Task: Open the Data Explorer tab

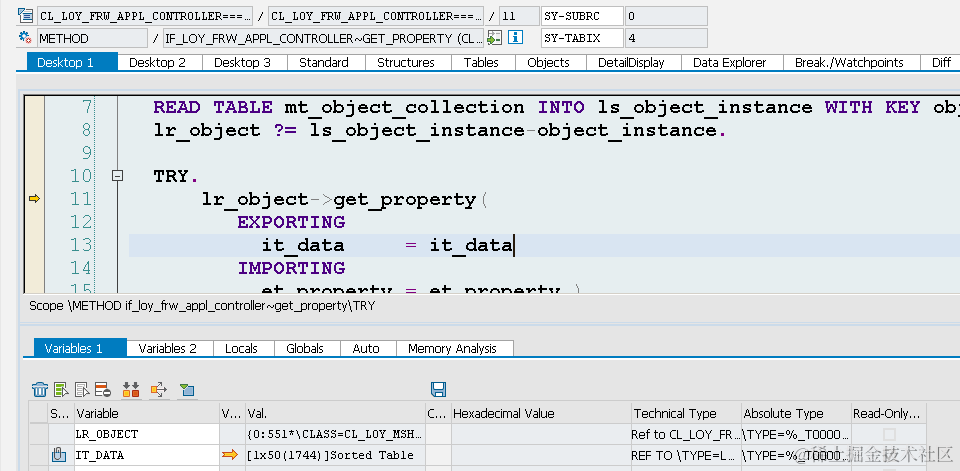Action: click(x=730, y=62)
